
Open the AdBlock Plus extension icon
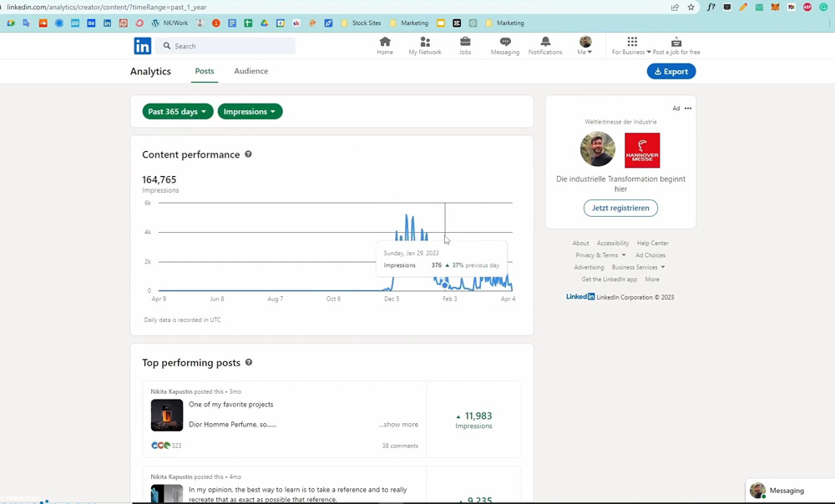tap(807, 7)
